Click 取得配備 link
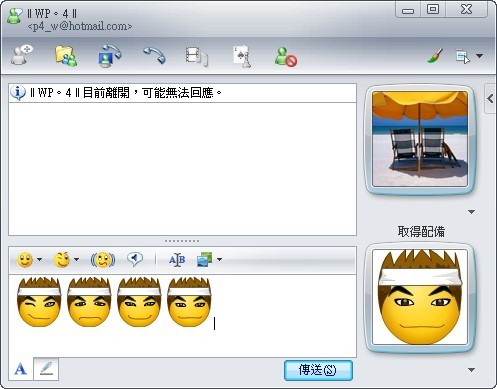 421,231
